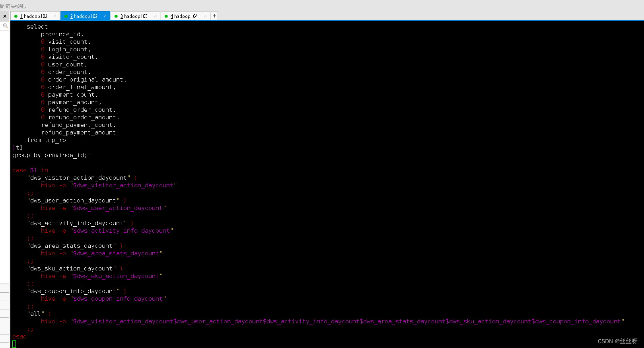Click the "dws_sku_action_daycount" ) case label

75,268
